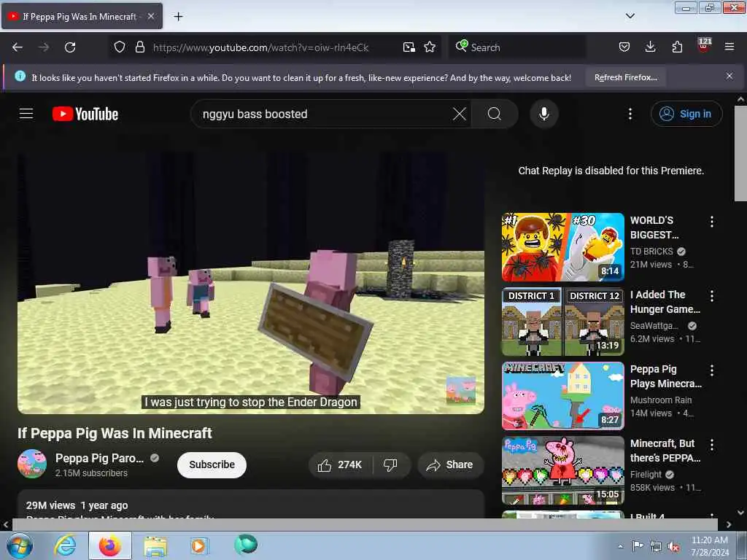Open Pocket save icon in toolbar
The height and width of the screenshot is (560, 747).
(624, 47)
